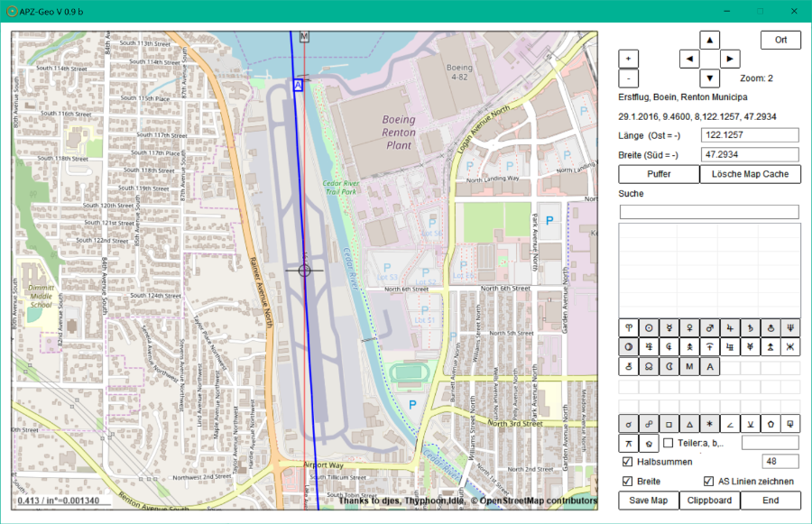Toggle the Pluto symbol before the node
The image size is (812, 524).
click(629, 366)
